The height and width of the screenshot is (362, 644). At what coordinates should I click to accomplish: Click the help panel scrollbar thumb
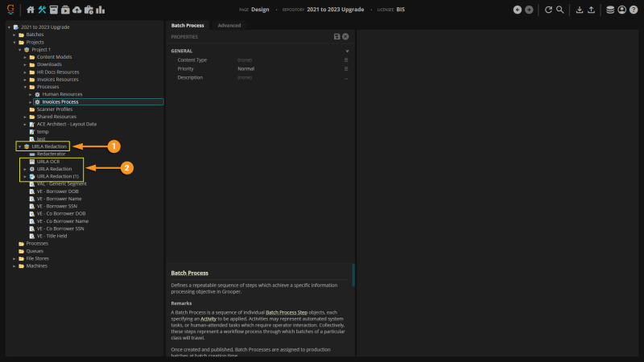[x=353, y=275]
